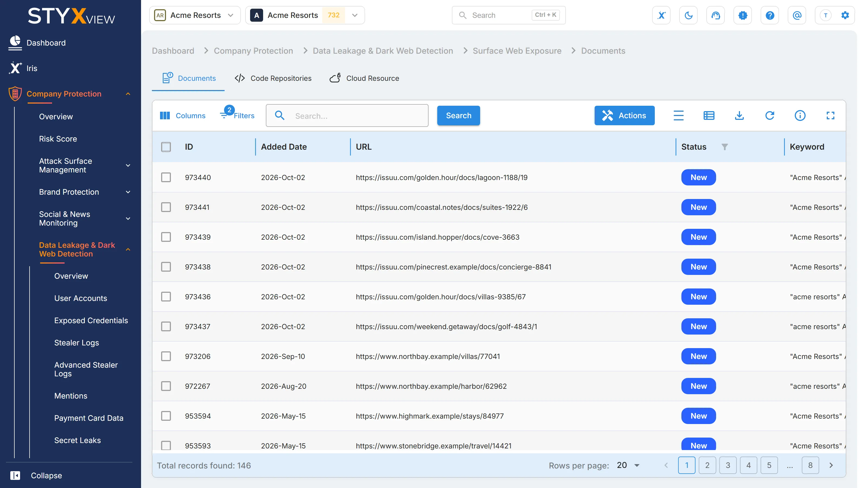Expand Brand Protection menu
This screenshot has width=868, height=488.
coord(128,192)
